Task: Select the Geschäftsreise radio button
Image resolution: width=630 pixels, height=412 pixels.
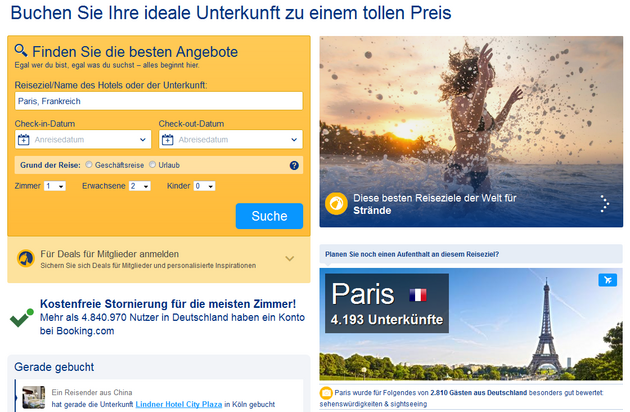Action: pos(89,164)
